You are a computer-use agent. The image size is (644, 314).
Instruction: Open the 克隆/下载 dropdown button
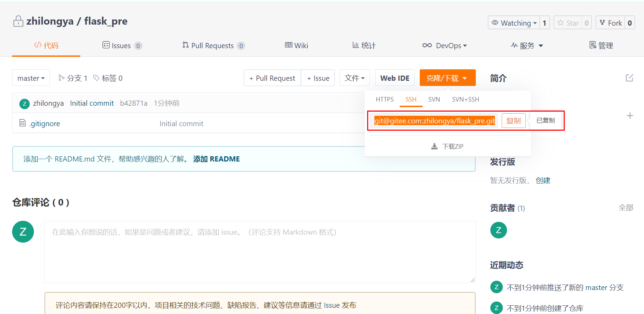click(x=447, y=78)
